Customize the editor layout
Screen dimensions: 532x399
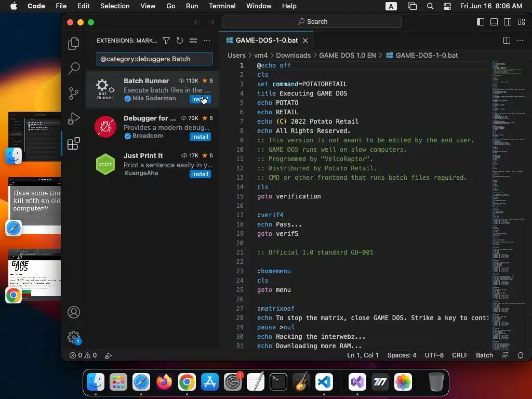click(521, 22)
